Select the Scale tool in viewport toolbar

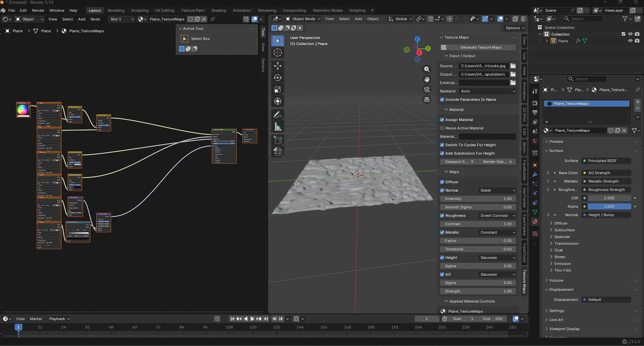tap(278, 89)
